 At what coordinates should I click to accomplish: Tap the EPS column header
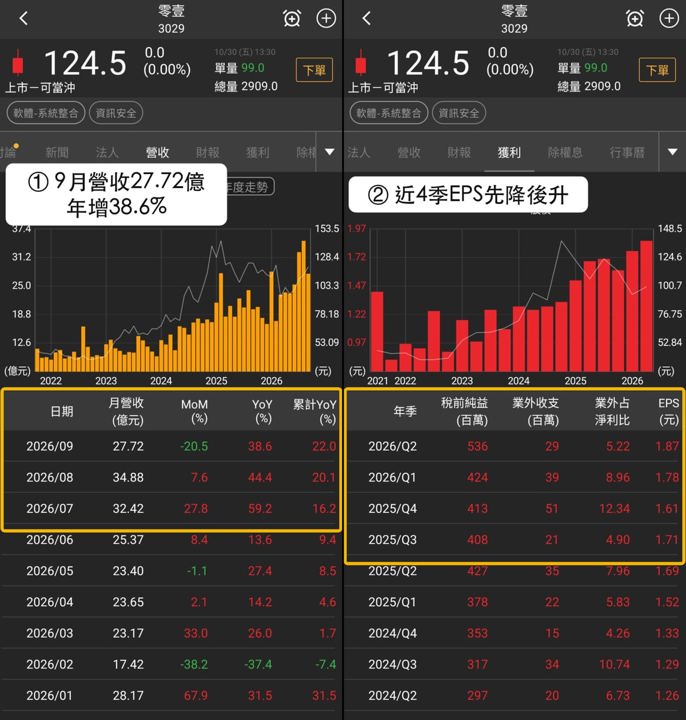coord(669,411)
